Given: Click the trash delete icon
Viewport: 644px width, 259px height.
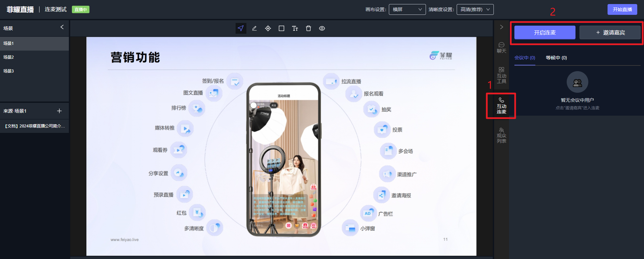Looking at the screenshot, I should click(x=308, y=28).
